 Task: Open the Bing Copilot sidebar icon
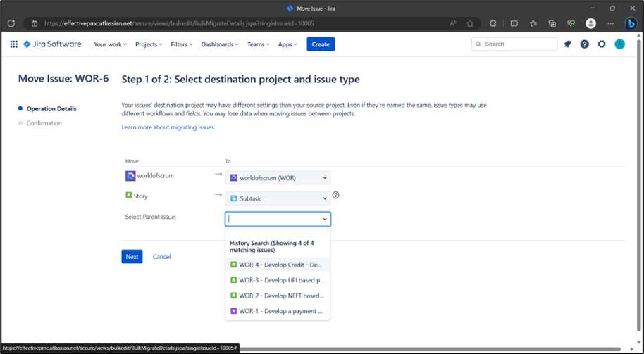(x=631, y=23)
